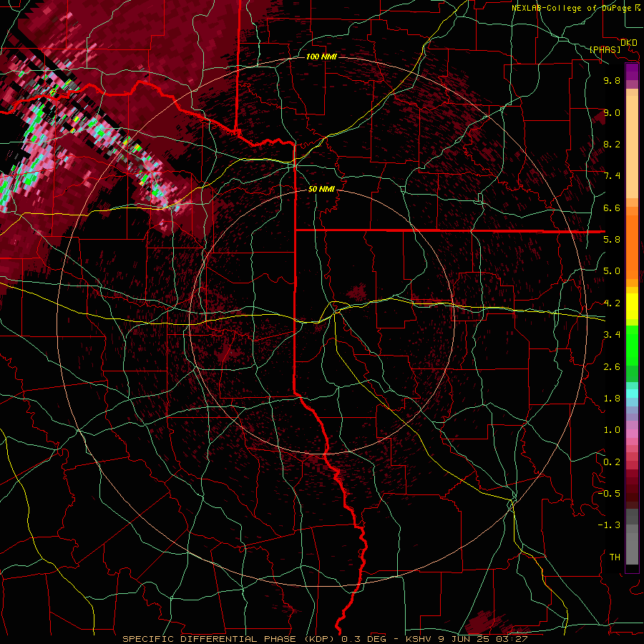This screenshot has height=644, width=644.
Task: Click the KSHV station identifier in caption
Action: pos(420,639)
